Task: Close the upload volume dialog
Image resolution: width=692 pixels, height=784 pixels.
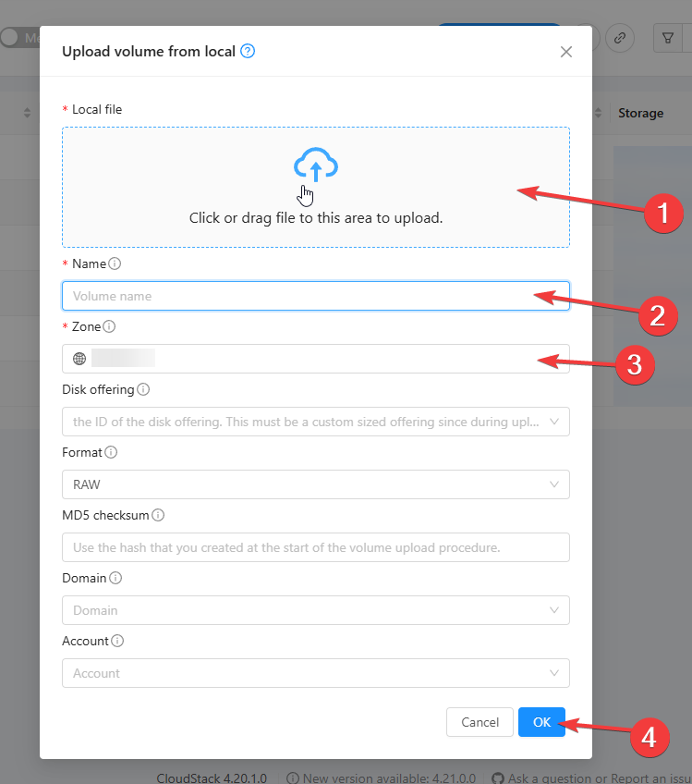Action: (x=566, y=52)
